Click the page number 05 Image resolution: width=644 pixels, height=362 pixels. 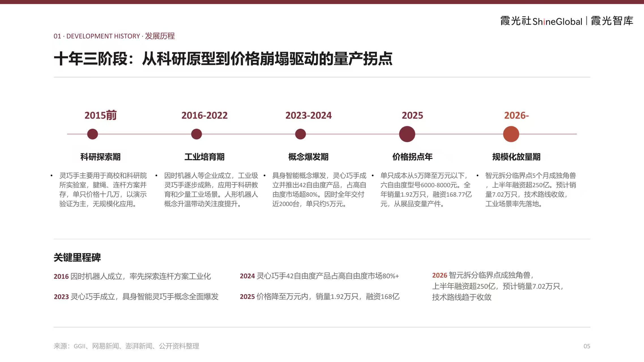(587, 346)
